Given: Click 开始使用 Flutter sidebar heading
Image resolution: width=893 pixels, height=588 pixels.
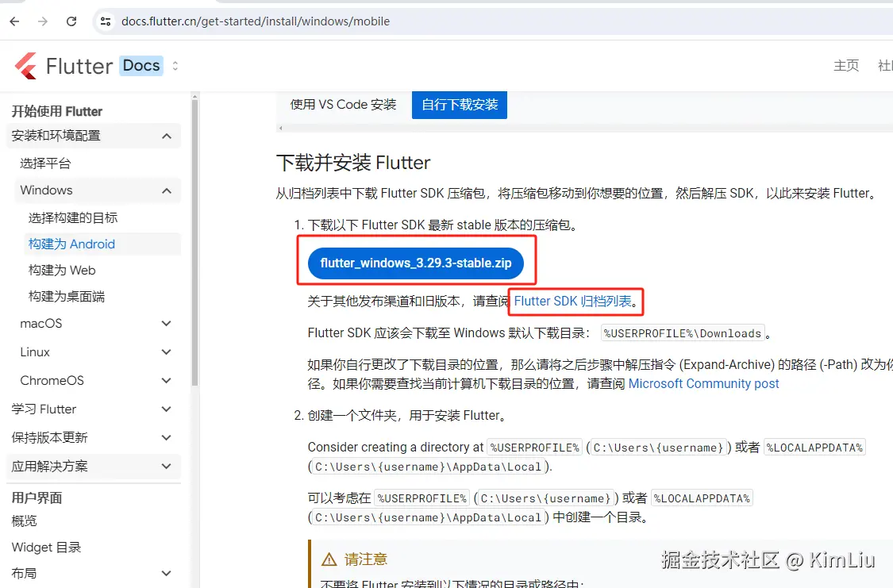Looking at the screenshot, I should [57, 111].
